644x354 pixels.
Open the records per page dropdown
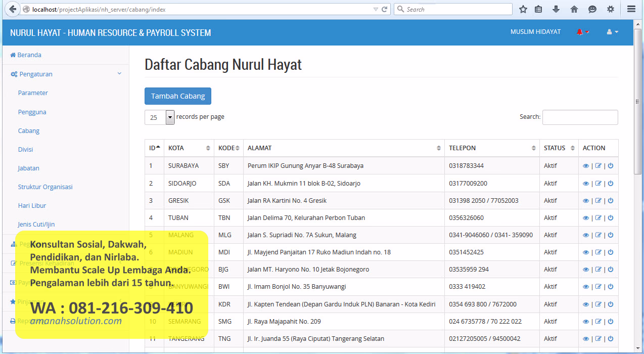(x=159, y=117)
